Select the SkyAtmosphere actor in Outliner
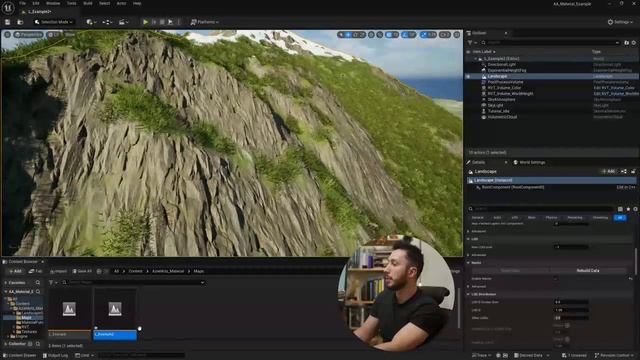Viewport: 640px width, 360px height. (x=501, y=100)
